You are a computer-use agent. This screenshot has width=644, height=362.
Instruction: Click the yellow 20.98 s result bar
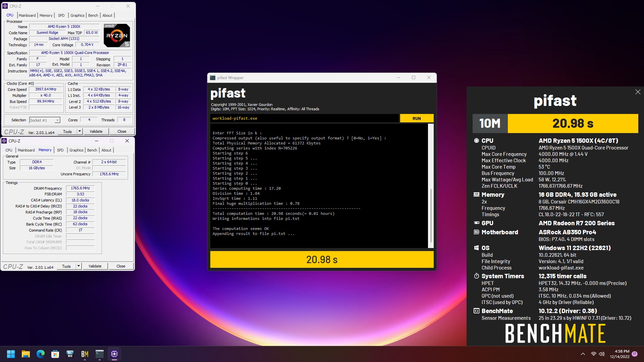(322, 259)
